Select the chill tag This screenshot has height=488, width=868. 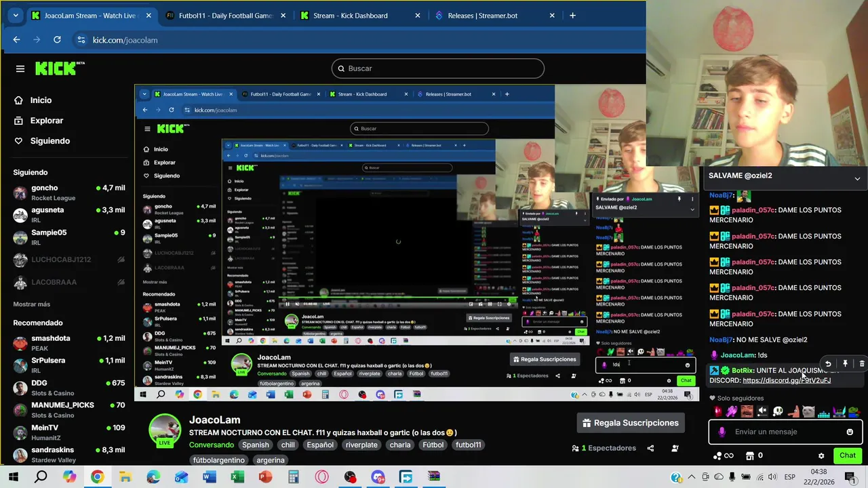pyautogui.click(x=288, y=445)
